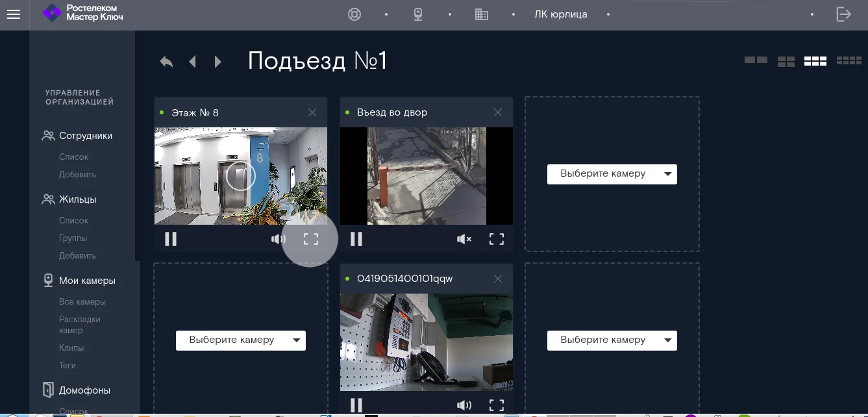Open Мои камеры section in sidebar
This screenshot has width=868, height=417.
point(87,281)
